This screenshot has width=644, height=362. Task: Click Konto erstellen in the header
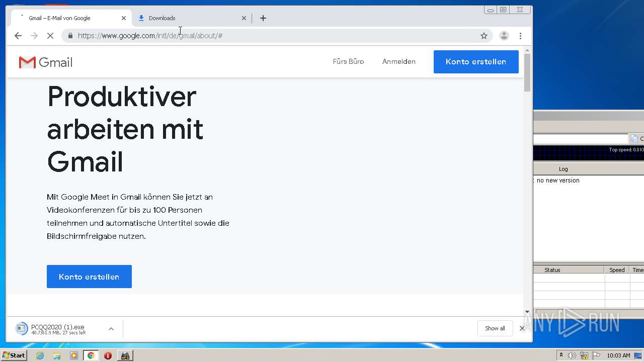pos(476,62)
